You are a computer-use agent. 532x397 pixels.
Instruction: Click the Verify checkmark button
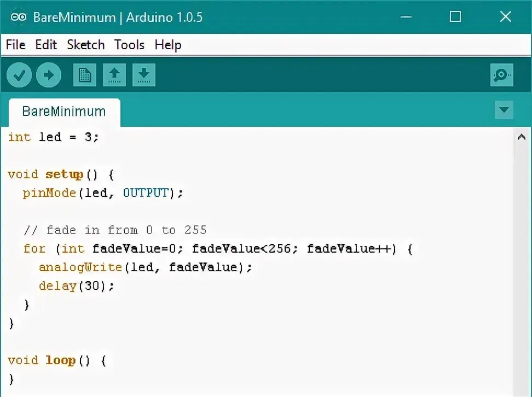click(19, 75)
